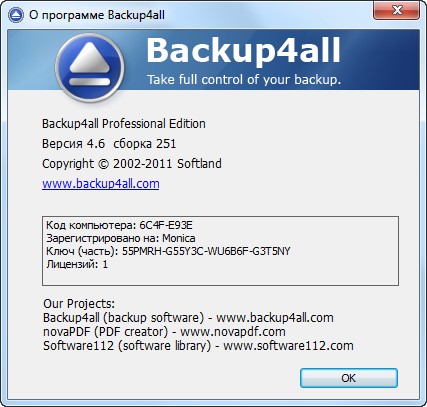
Task: Click the small Backup4all title bar icon
Action: (x=16, y=15)
